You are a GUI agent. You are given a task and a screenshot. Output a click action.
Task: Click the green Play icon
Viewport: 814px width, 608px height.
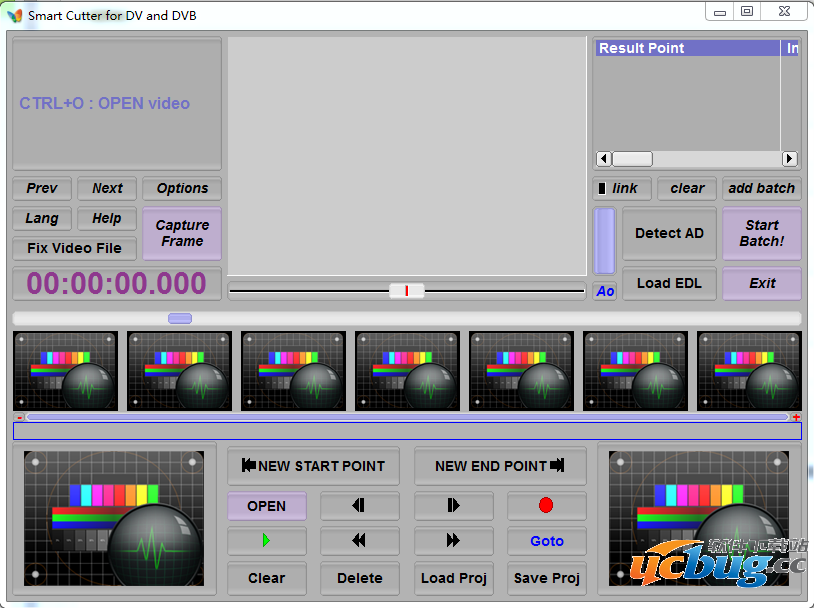click(266, 541)
